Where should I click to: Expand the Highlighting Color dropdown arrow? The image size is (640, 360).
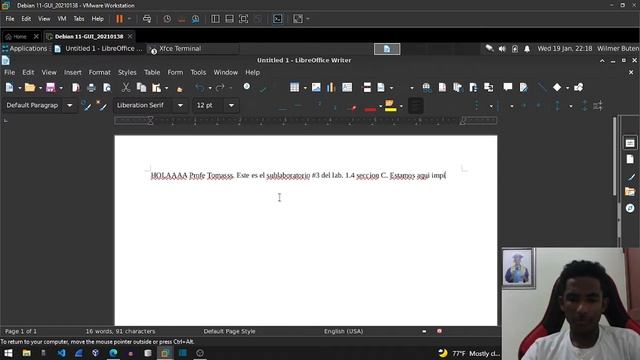click(x=401, y=106)
